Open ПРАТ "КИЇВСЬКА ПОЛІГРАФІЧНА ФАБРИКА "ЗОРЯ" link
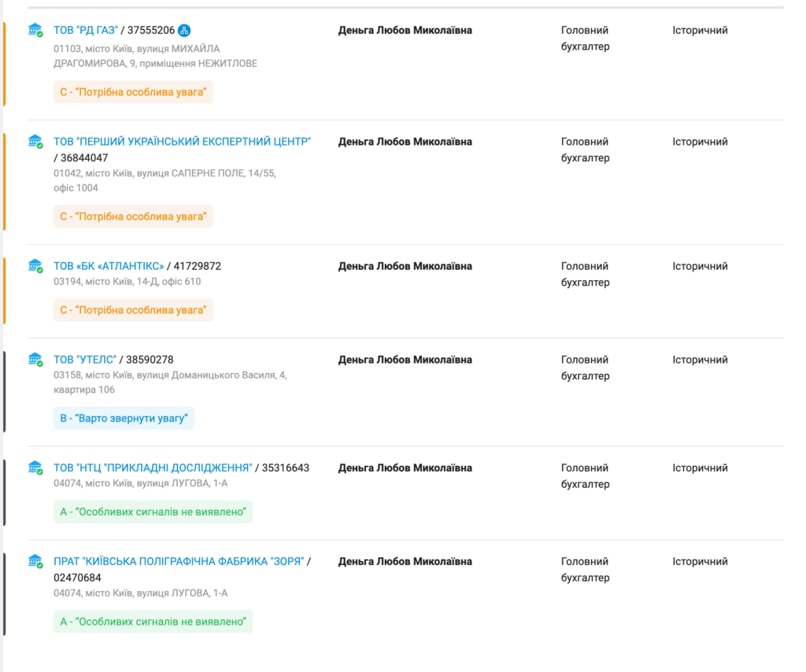 coord(179,562)
